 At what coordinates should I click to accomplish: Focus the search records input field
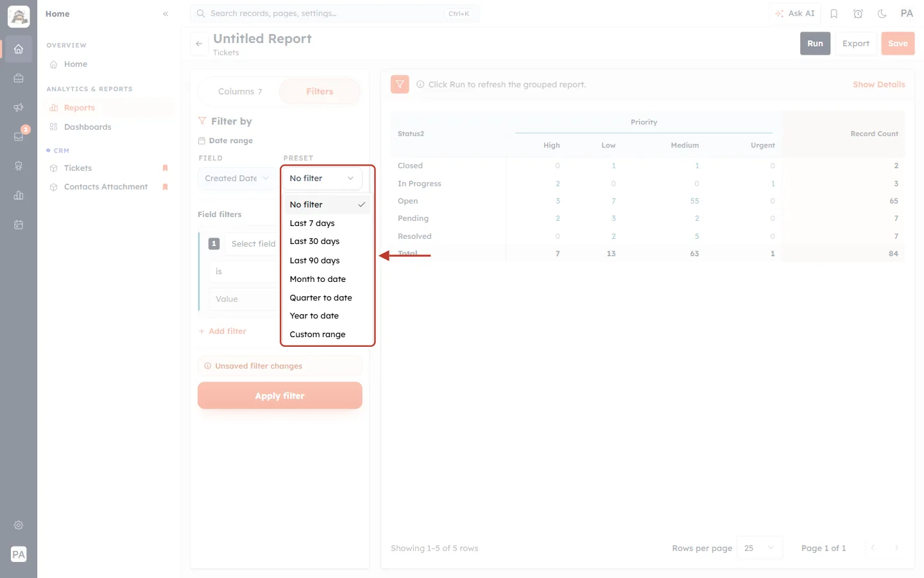click(x=334, y=13)
